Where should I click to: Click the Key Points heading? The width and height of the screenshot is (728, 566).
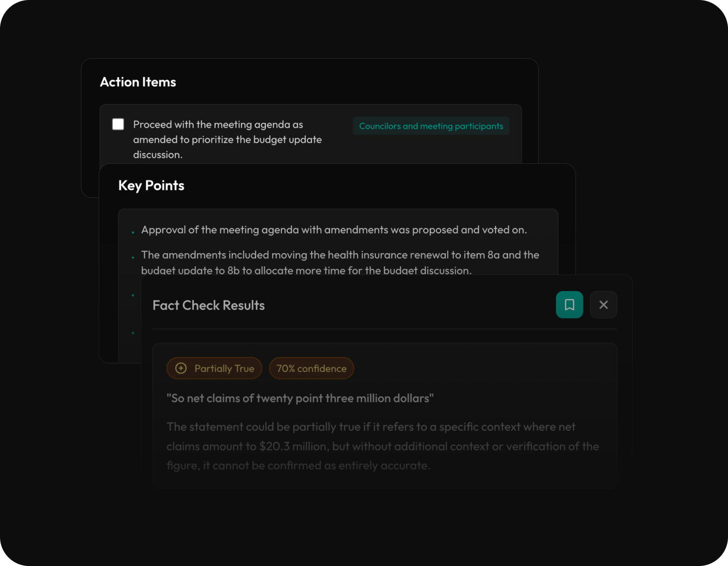(x=151, y=185)
